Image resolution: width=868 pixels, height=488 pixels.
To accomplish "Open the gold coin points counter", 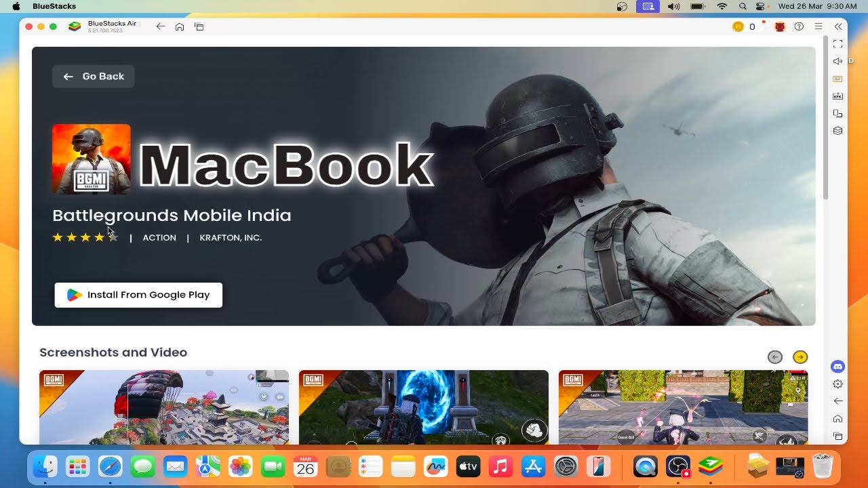I will tap(744, 26).
